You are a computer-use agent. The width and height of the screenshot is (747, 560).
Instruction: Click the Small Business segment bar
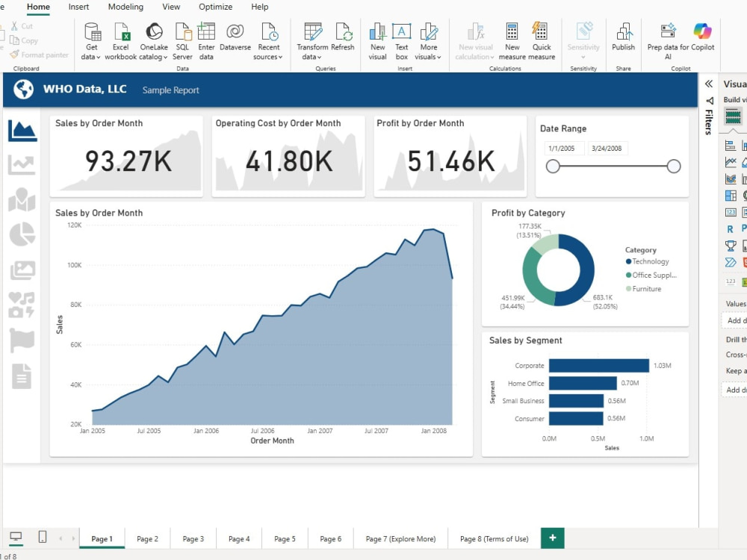tap(577, 401)
